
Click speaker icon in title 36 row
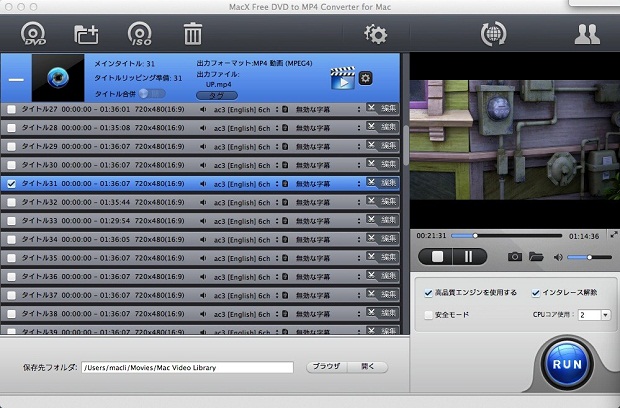click(x=203, y=277)
